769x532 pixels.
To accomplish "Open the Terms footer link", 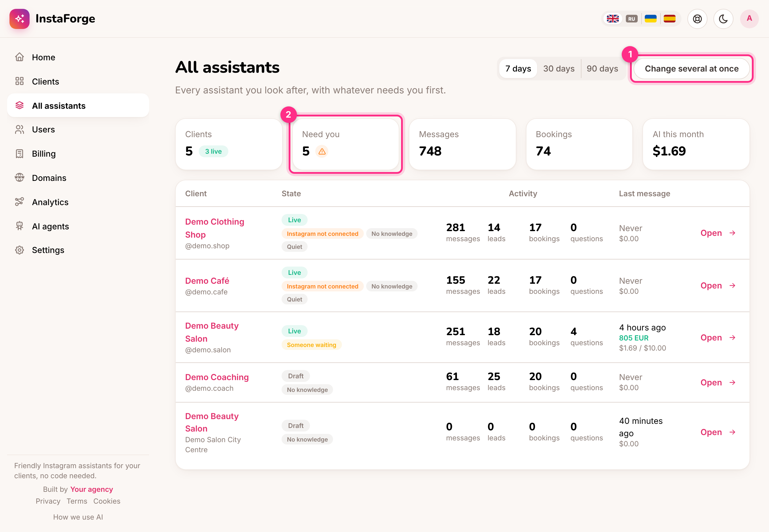I will coord(77,501).
